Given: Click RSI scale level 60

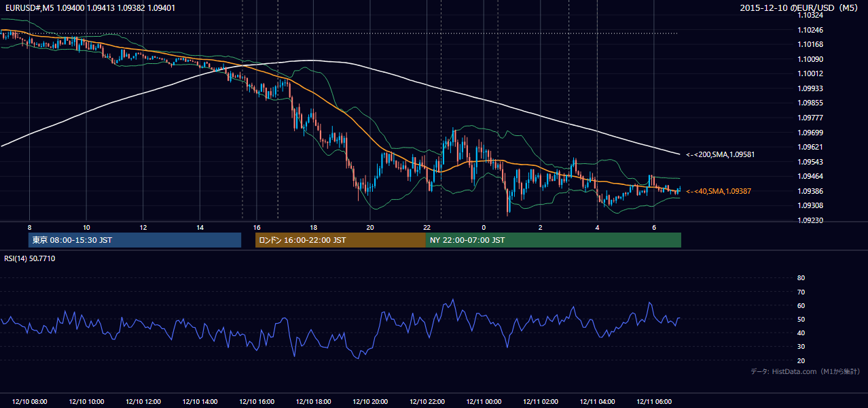Looking at the screenshot, I should coord(801,305).
